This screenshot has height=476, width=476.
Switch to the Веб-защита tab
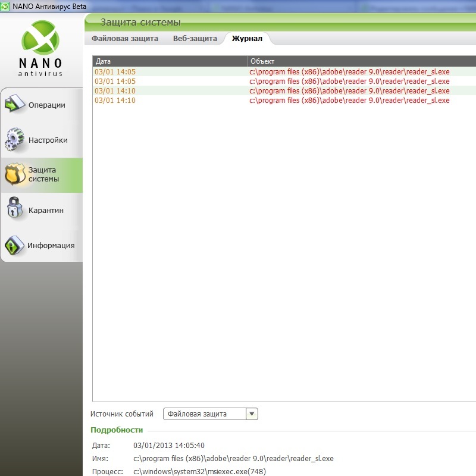click(195, 39)
